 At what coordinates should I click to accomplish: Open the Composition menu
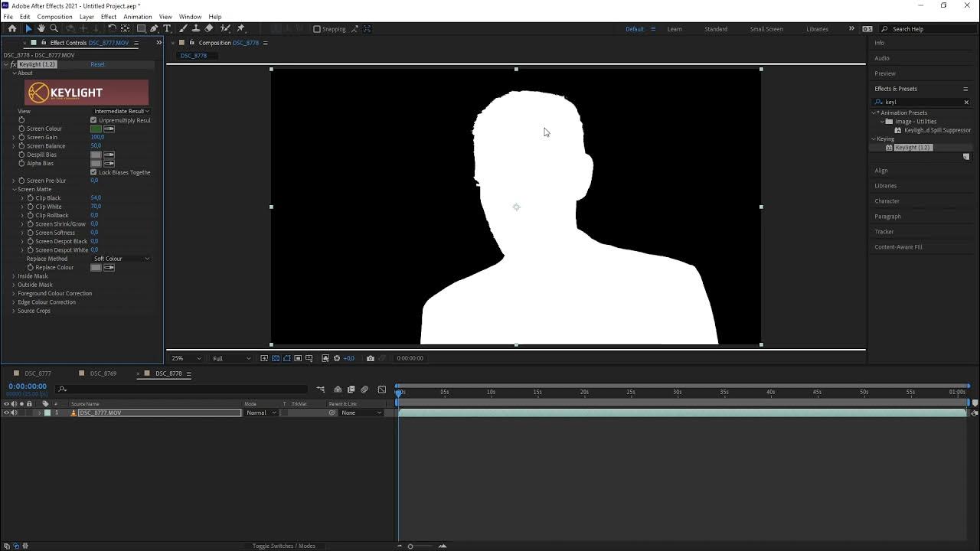click(55, 17)
